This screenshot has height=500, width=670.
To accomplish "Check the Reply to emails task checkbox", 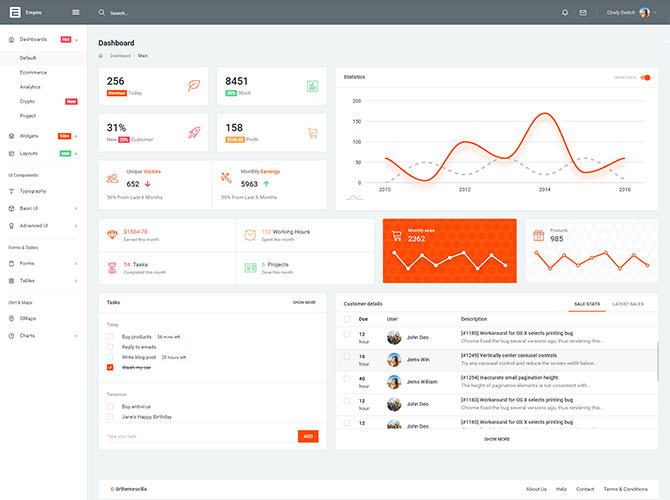I will (110, 347).
